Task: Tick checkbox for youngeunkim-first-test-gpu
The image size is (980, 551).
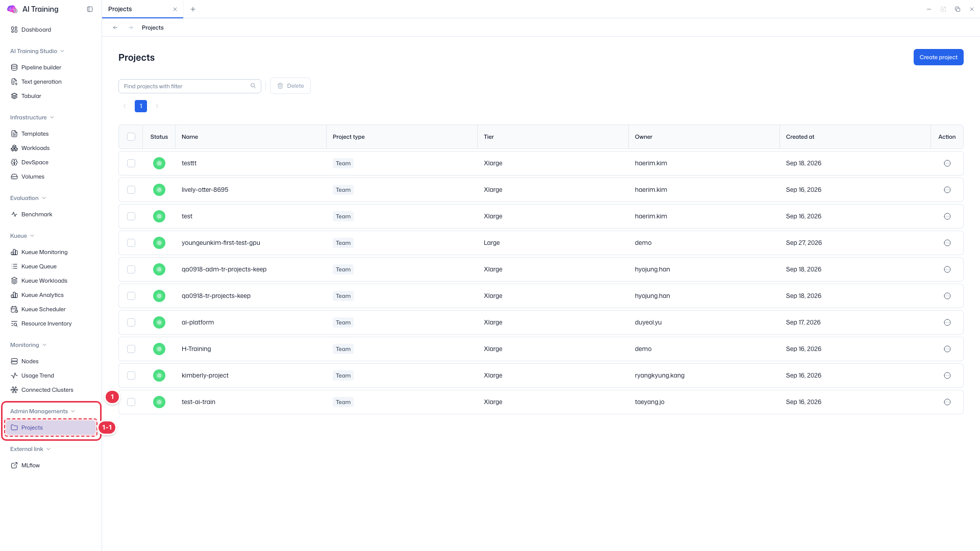Action: pyautogui.click(x=131, y=243)
